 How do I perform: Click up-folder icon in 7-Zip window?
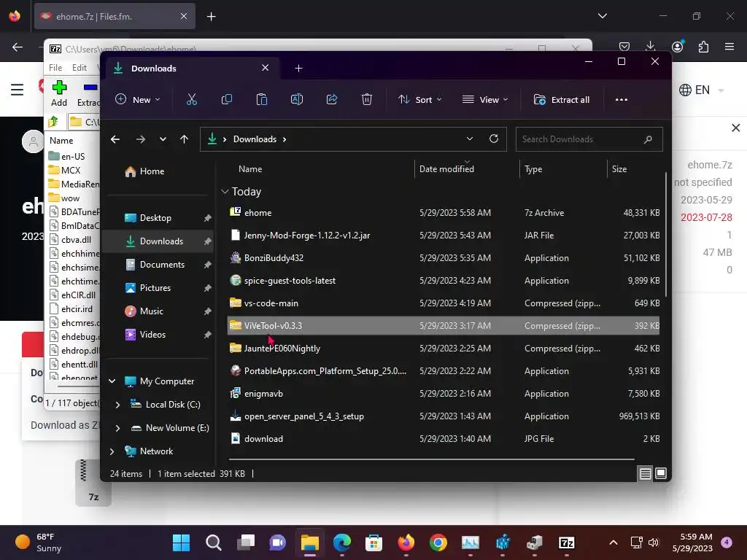(x=53, y=122)
